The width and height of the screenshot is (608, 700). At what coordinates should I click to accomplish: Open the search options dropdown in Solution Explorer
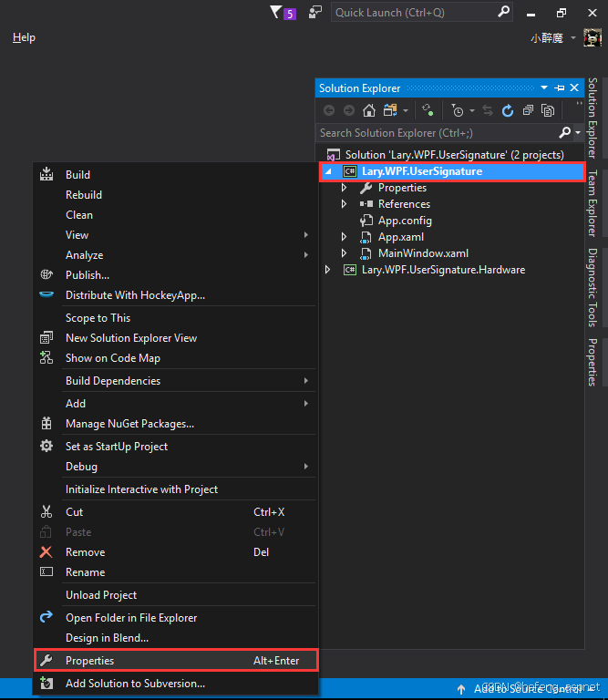[x=578, y=132]
